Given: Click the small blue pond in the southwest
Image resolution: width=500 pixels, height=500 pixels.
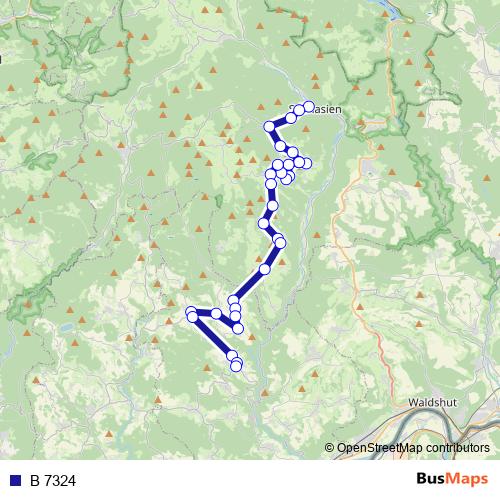Looking at the screenshot, I should [x=67, y=327].
